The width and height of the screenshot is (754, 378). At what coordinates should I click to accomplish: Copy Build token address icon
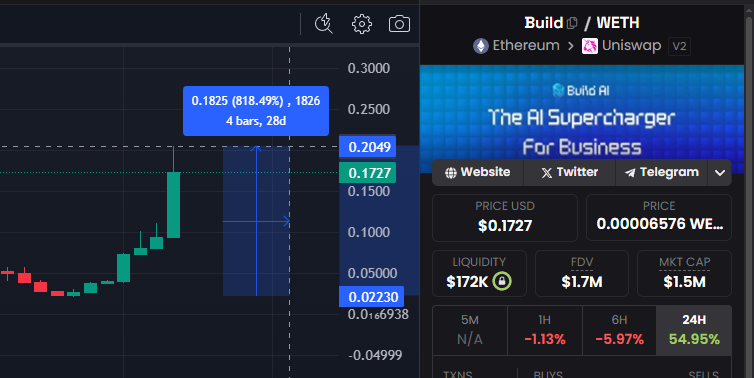coord(572,23)
